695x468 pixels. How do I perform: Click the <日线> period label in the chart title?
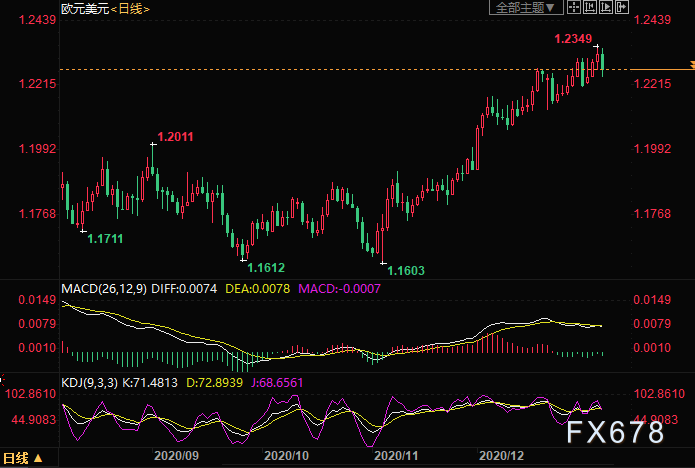pyautogui.click(x=128, y=9)
